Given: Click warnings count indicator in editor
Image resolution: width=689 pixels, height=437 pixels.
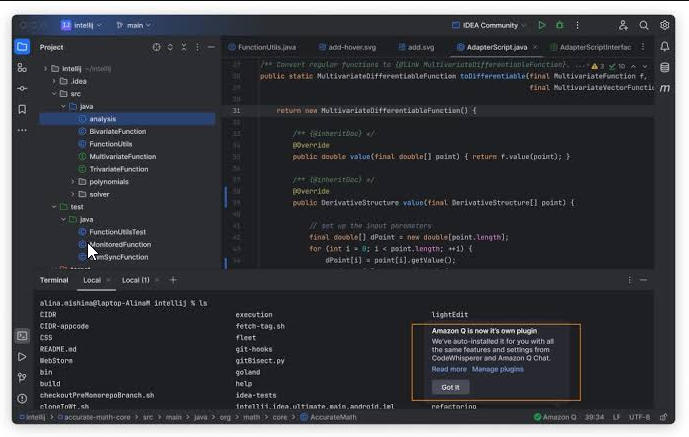Looking at the screenshot, I should click(x=598, y=66).
